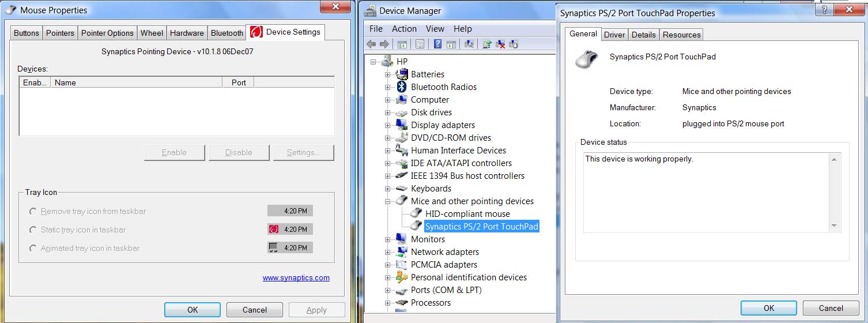The image size is (868, 323).
Task: Switch to the Pointer Options tab
Action: tap(108, 33)
